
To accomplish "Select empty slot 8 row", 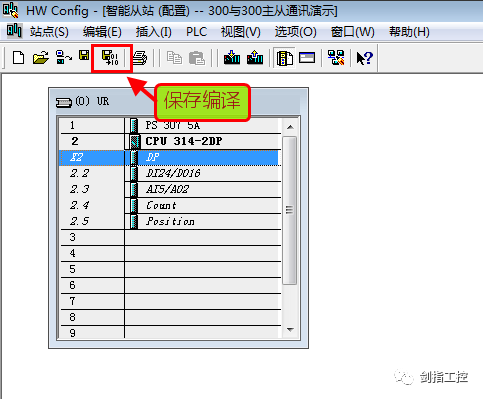I will pyautogui.click(x=170, y=317).
